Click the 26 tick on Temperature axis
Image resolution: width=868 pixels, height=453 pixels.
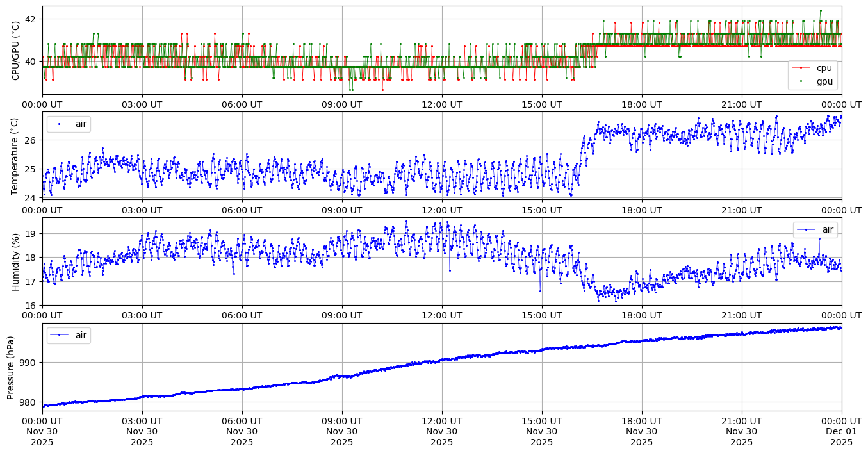click(x=31, y=140)
